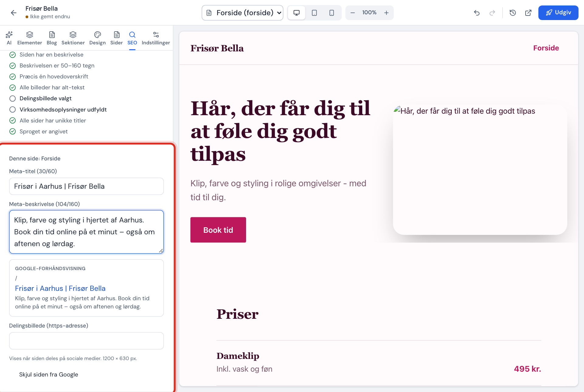Zoom in with the plus button
The width and height of the screenshot is (584, 392).
pyautogui.click(x=386, y=13)
